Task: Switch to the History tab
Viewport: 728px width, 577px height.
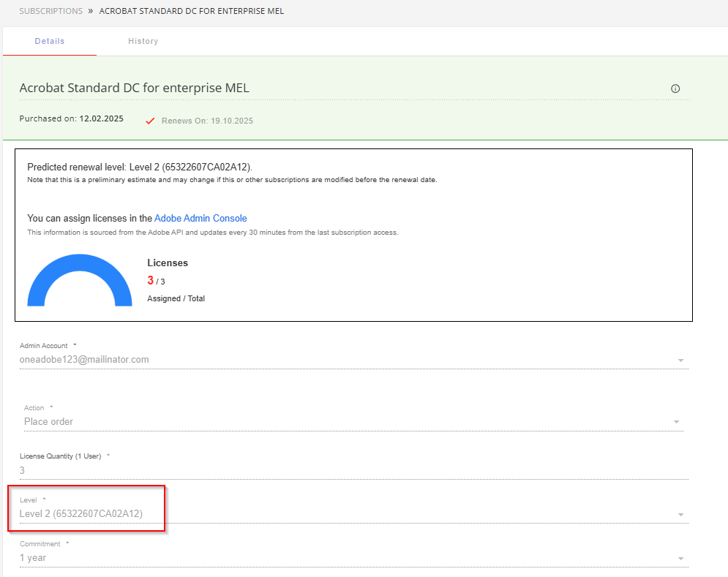Action: tap(143, 41)
